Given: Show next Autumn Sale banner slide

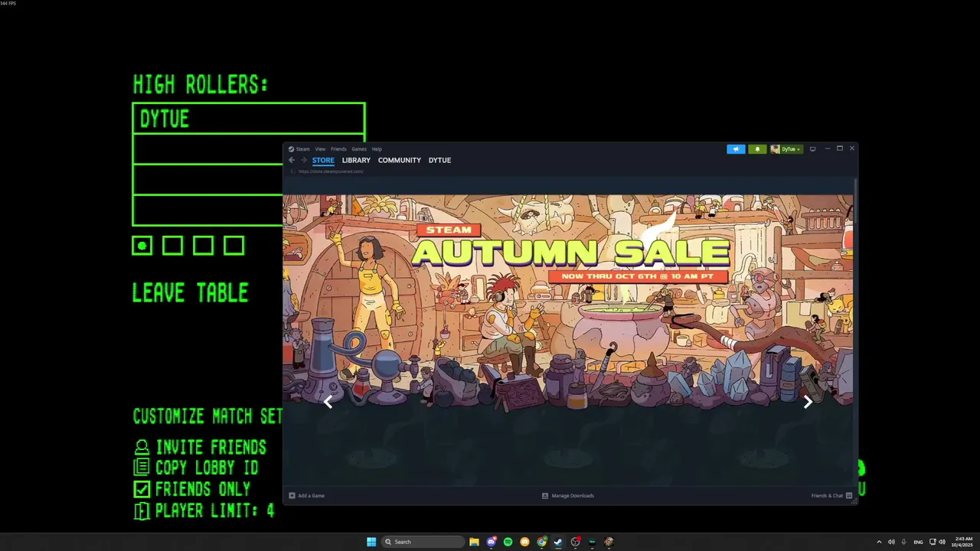Looking at the screenshot, I should pyautogui.click(x=808, y=402).
